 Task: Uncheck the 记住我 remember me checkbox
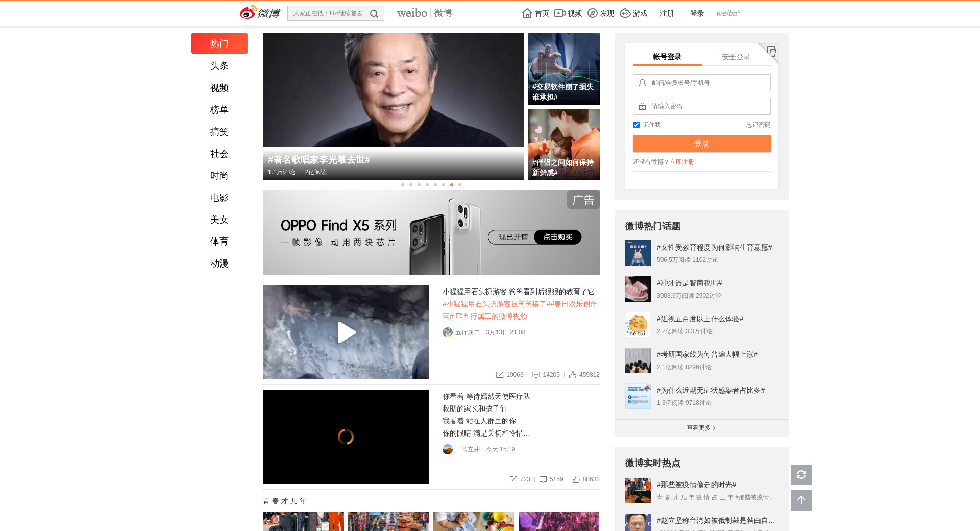pyautogui.click(x=636, y=125)
